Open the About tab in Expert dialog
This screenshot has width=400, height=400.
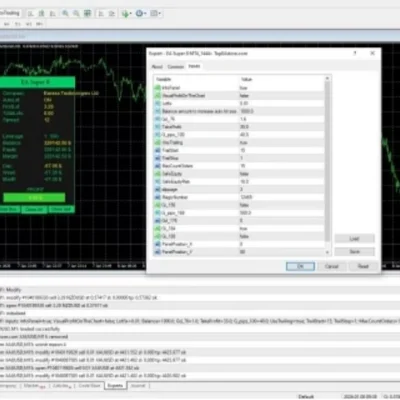pyautogui.click(x=157, y=67)
